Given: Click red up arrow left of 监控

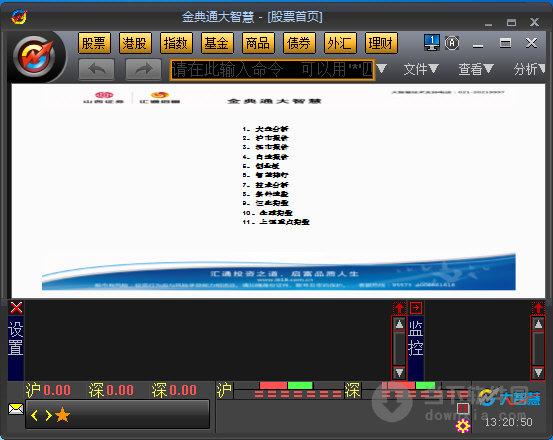Looking at the screenshot, I should (399, 308).
